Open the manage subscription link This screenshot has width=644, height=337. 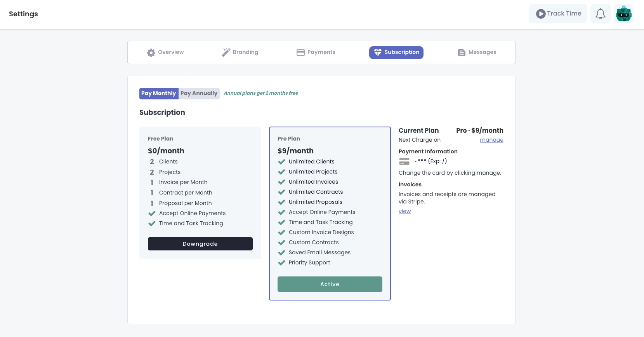(x=491, y=140)
